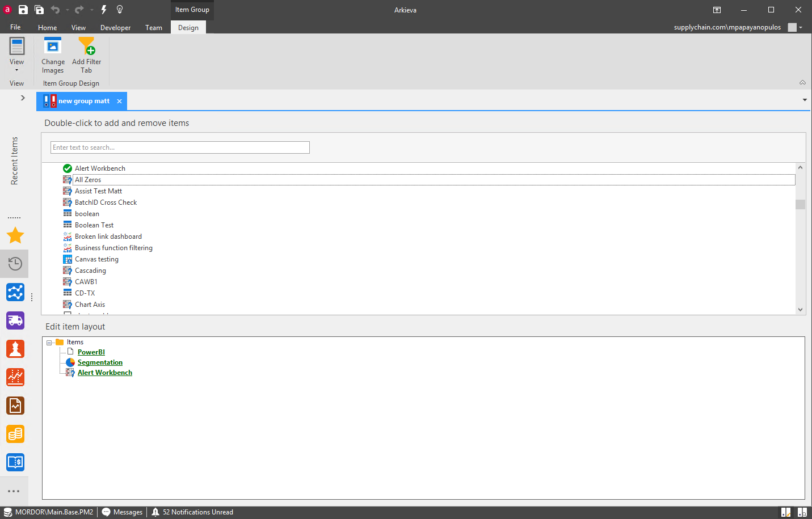The image size is (812, 519).
Task: Collapse the Items folder in layout tree
Action: pyautogui.click(x=49, y=343)
